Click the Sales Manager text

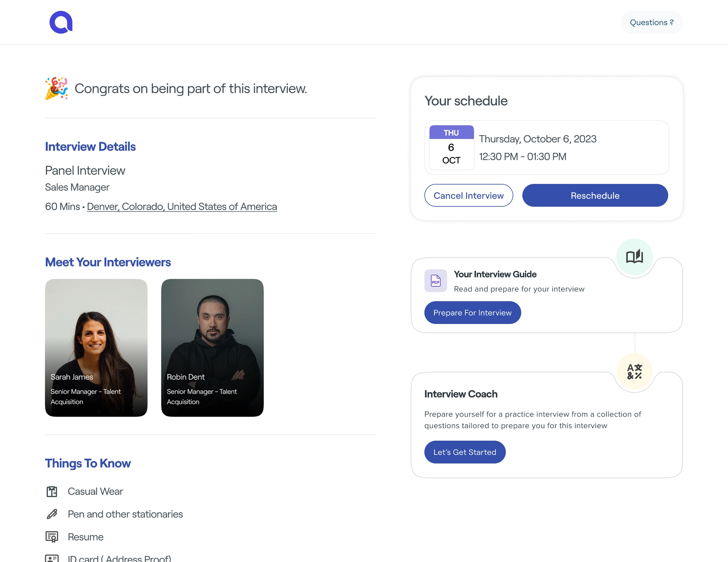pos(77,187)
